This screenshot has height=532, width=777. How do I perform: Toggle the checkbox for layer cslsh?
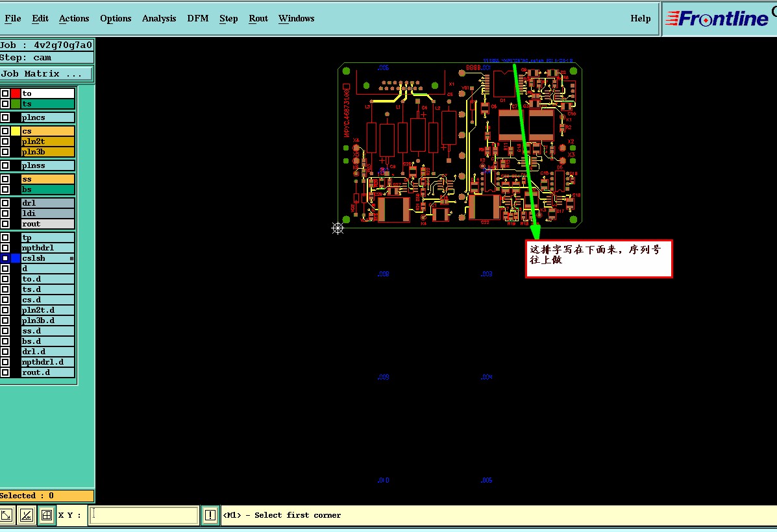tap(5, 258)
